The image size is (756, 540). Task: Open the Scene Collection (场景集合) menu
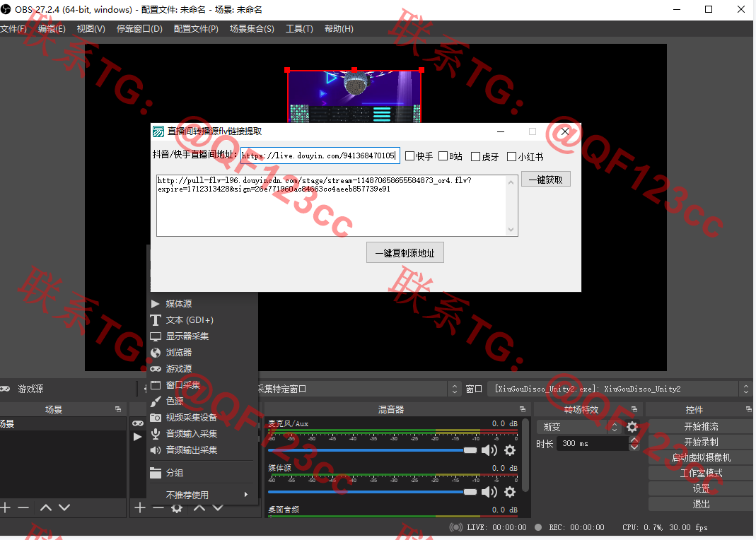point(252,29)
